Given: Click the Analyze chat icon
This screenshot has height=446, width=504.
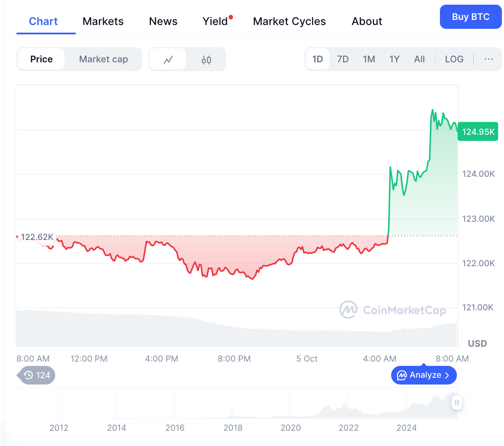Looking at the screenshot, I should [401, 375].
